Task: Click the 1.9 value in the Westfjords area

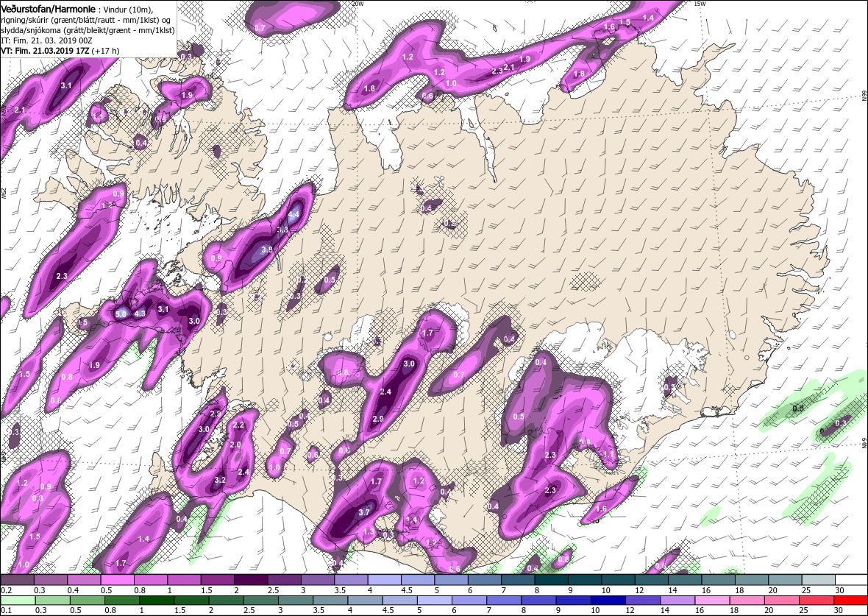Action: (x=187, y=95)
